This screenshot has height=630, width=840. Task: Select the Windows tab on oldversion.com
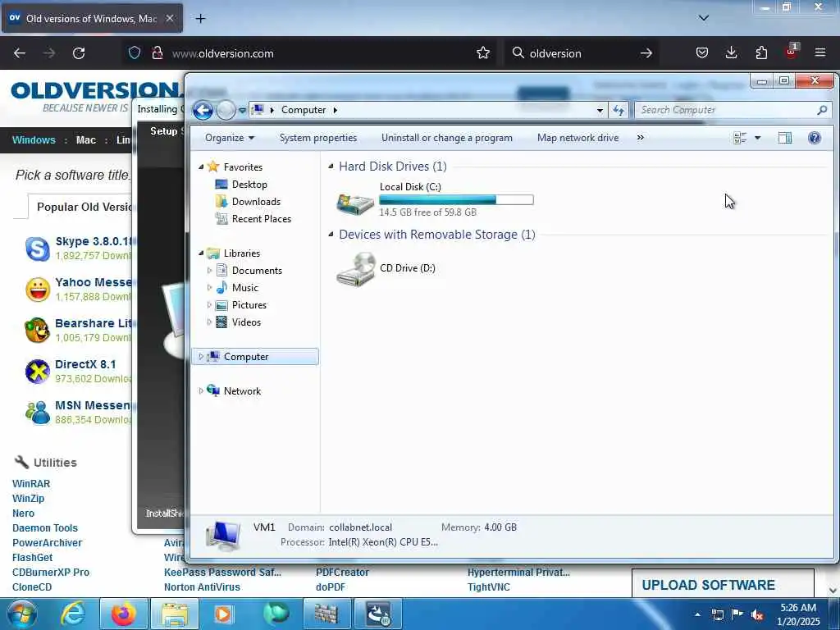pos(34,139)
